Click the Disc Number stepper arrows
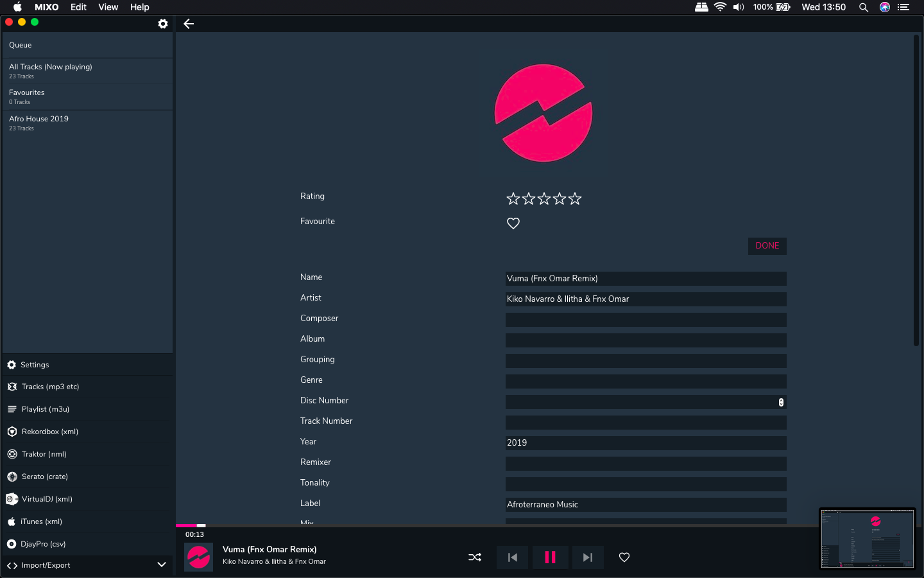Viewport: 924px width, 578px height. 781,402
